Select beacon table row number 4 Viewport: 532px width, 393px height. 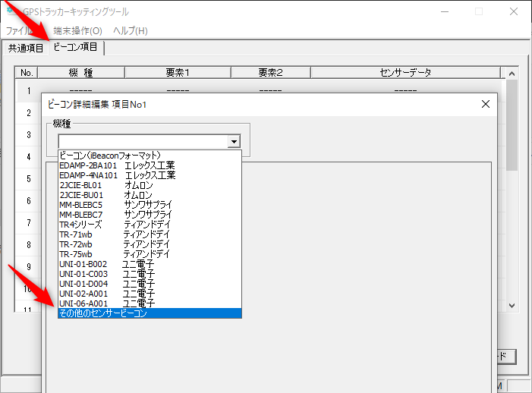(x=29, y=157)
